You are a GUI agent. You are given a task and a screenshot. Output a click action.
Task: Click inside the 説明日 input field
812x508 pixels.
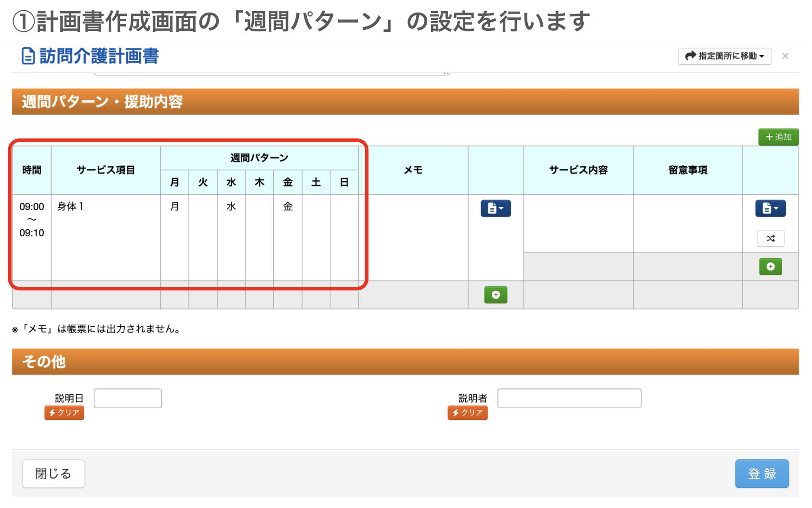[x=127, y=398]
